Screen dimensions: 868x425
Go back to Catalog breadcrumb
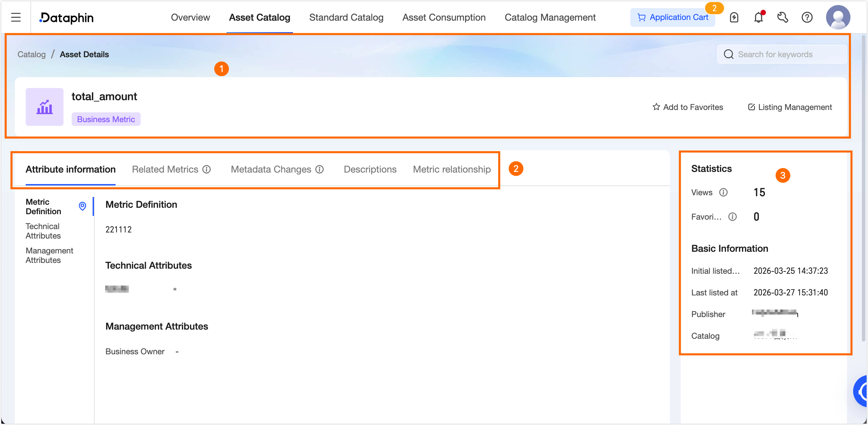coord(31,54)
